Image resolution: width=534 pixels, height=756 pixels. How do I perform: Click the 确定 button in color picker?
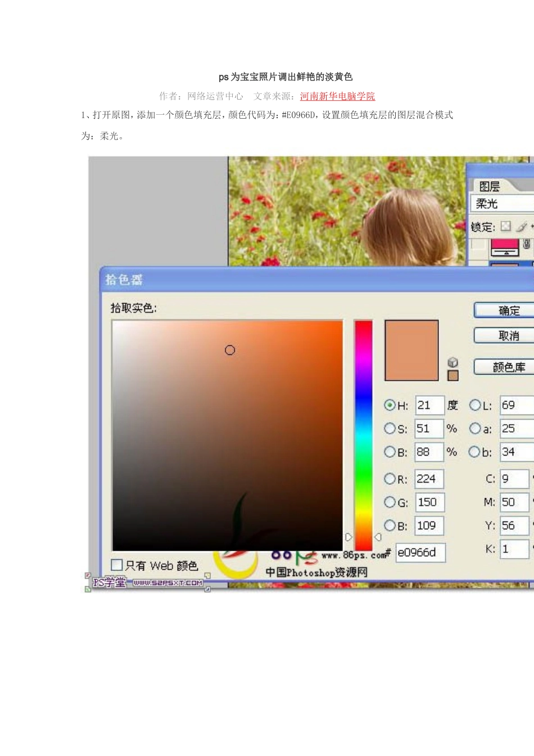[x=504, y=310]
